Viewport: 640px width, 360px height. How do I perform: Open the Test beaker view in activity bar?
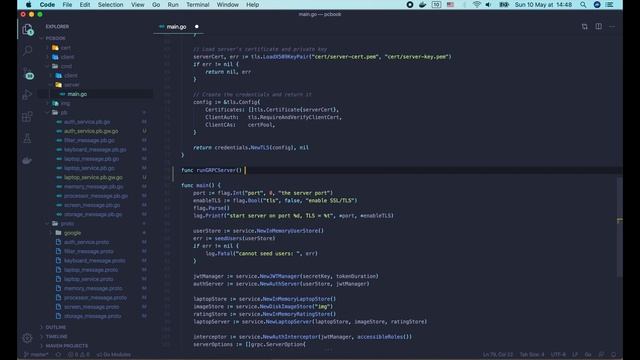[x=27, y=138]
